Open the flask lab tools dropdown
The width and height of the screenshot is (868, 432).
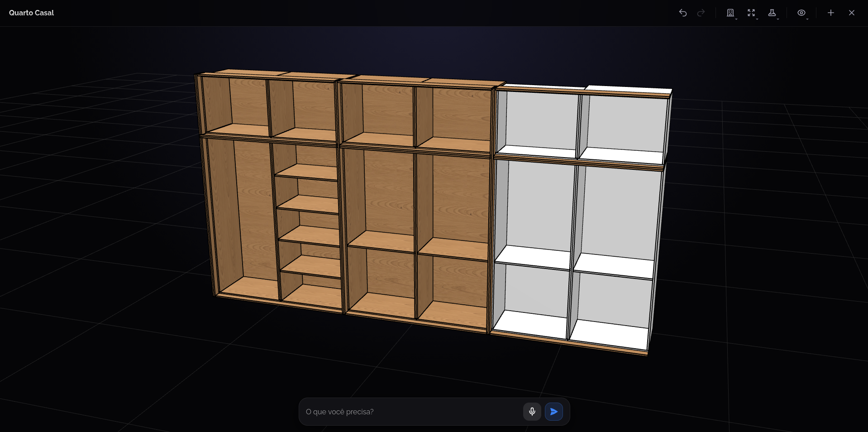tap(772, 13)
